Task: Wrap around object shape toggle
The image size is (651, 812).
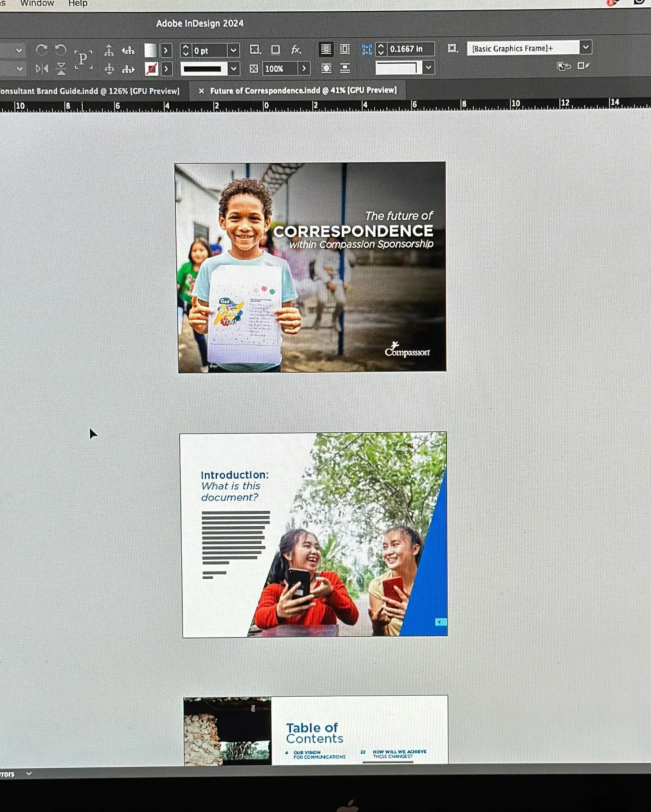Action: 326,68
